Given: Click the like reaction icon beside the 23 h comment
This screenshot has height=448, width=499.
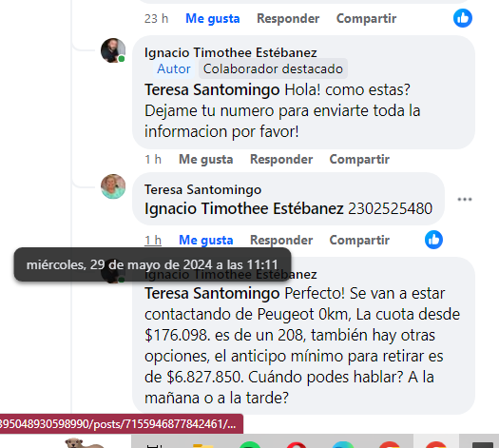Looking at the screenshot, I should click(x=462, y=18).
